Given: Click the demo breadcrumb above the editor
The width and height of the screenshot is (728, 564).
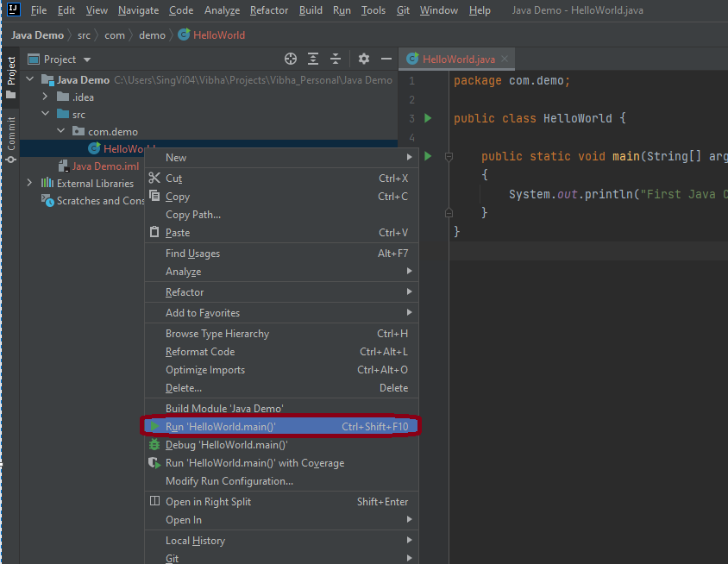Looking at the screenshot, I should point(152,35).
